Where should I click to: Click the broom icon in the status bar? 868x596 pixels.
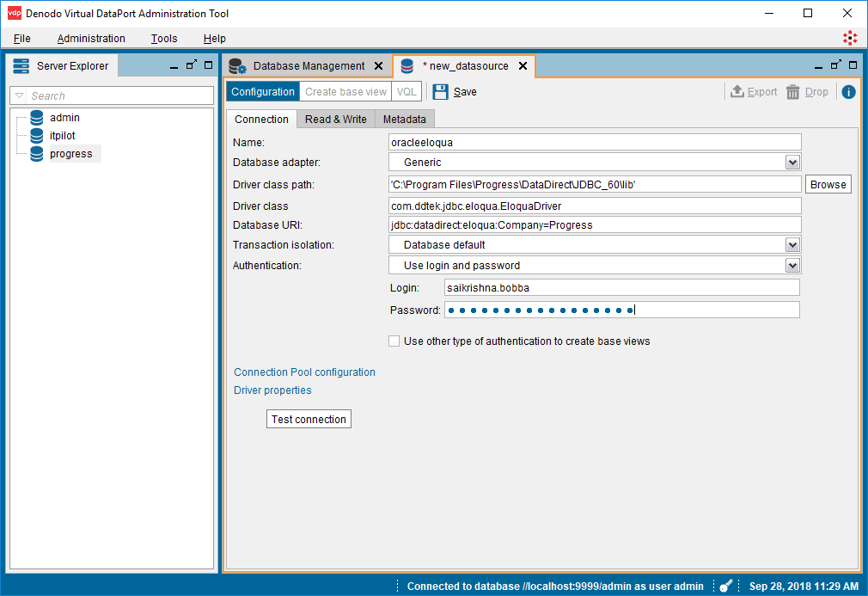coord(724,586)
